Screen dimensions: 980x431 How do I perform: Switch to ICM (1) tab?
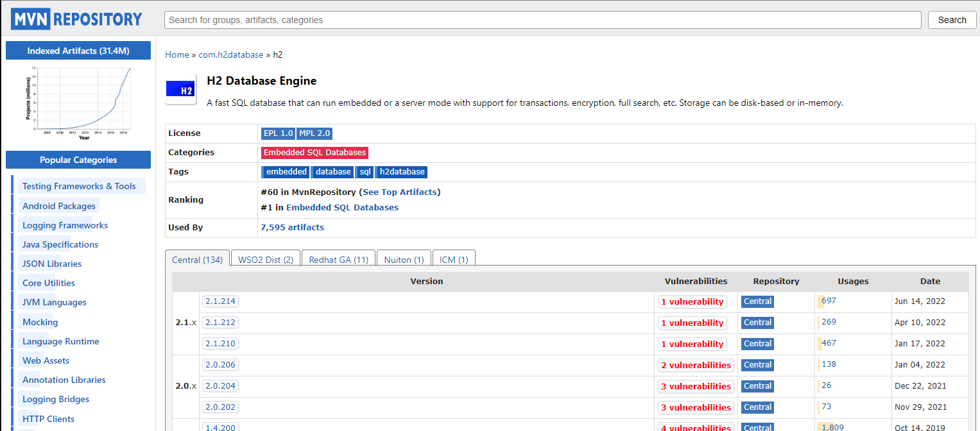(x=454, y=260)
